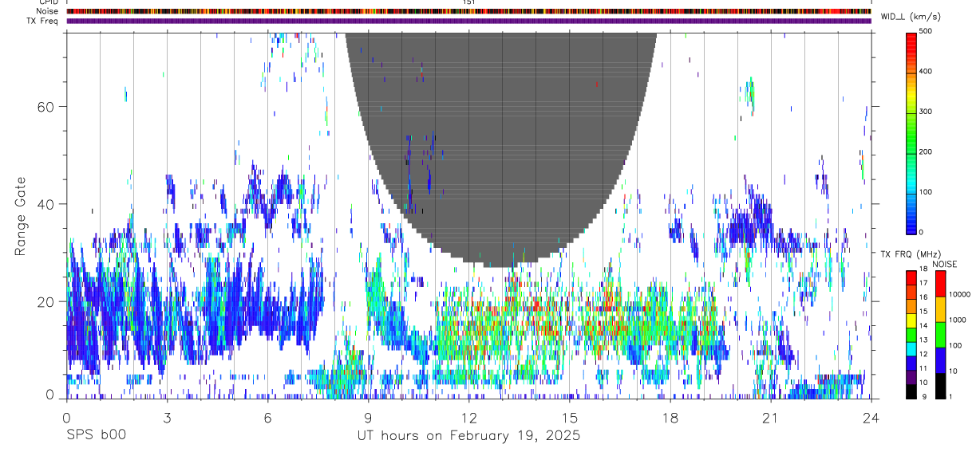Click the '40' range gate tick label
The image size is (980, 452).
(x=48, y=204)
